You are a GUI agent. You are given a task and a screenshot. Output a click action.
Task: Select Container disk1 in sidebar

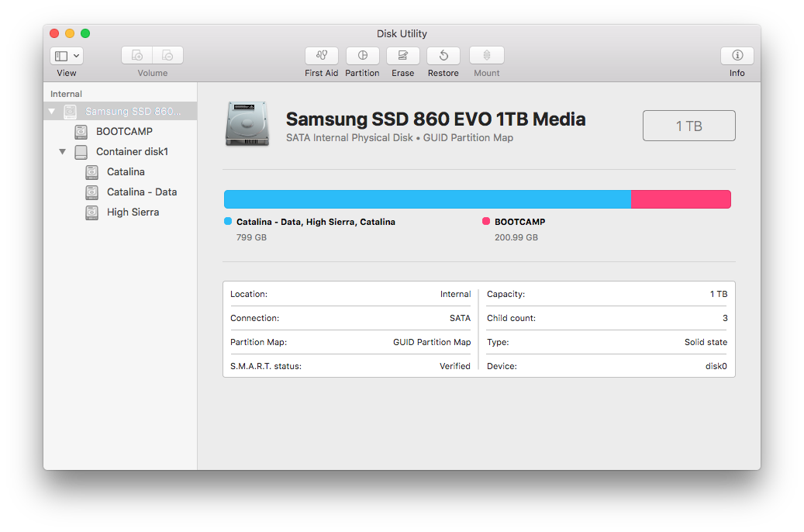pyautogui.click(x=120, y=151)
